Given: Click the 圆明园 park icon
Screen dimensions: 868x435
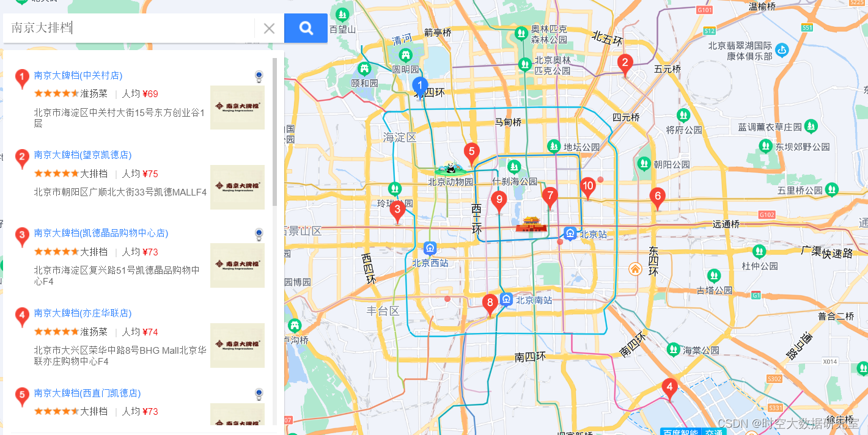Looking at the screenshot, I should pyautogui.click(x=405, y=56).
